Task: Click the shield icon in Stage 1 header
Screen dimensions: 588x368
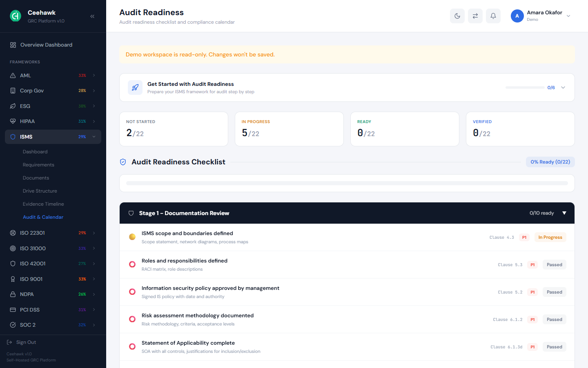Action: click(x=131, y=213)
